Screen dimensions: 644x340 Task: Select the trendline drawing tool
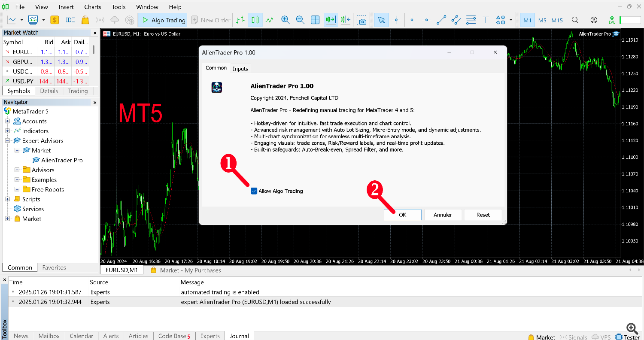[x=441, y=20]
